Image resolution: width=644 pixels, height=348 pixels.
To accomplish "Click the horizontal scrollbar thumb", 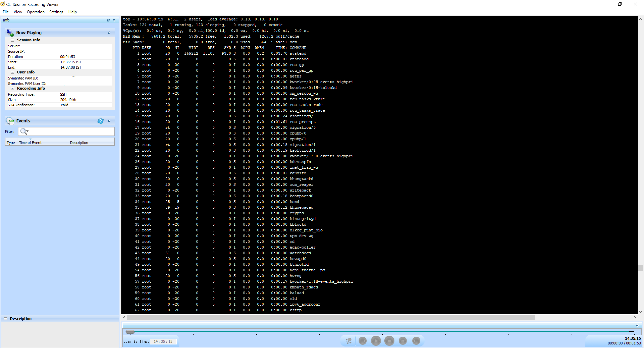I will point(331,317).
